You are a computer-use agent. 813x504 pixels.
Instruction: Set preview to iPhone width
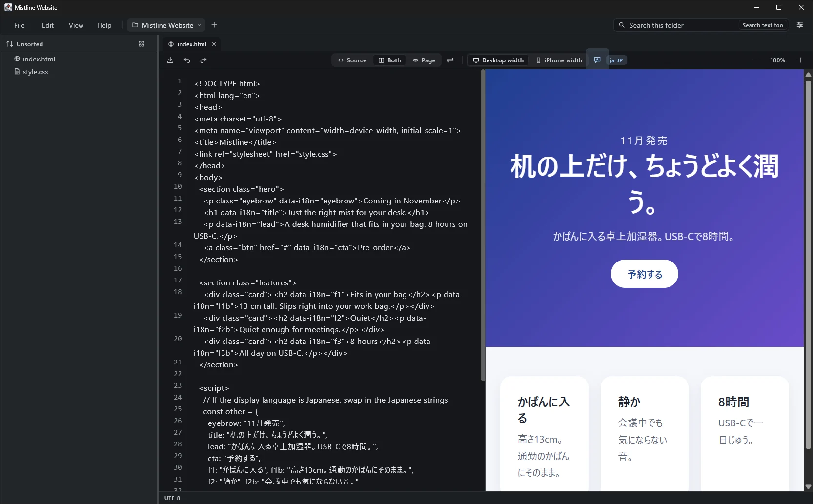click(x=559, y=60)
